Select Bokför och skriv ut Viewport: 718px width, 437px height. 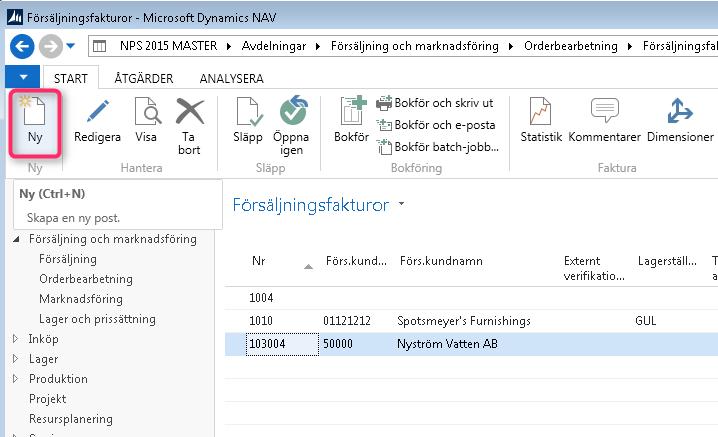pyautogui.click(x=435, y=103)
